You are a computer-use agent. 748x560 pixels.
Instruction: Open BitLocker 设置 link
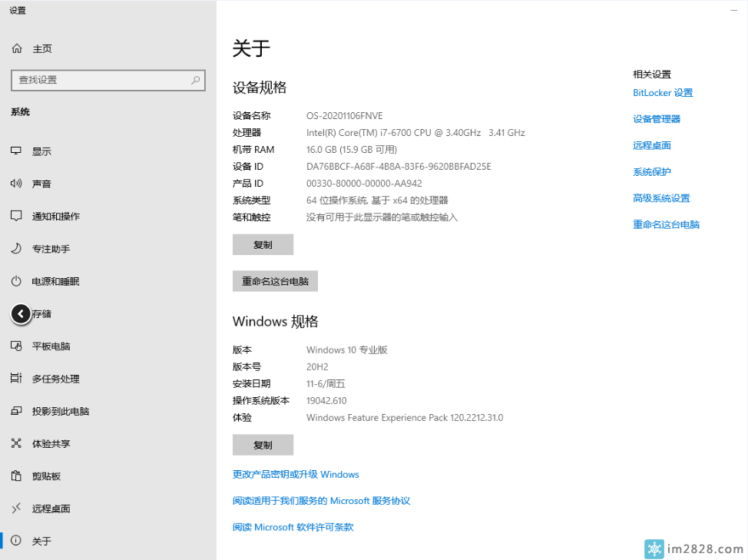[663, 92]
